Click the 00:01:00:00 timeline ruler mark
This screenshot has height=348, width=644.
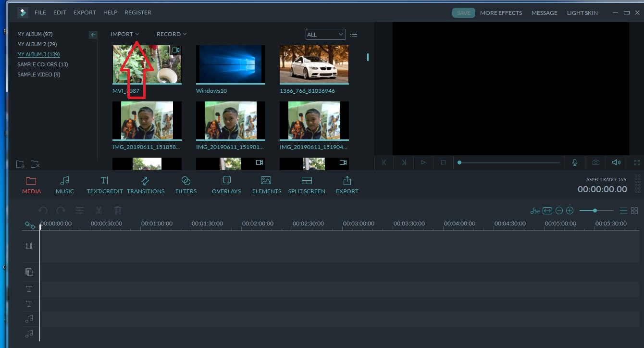tap(157, 224)
